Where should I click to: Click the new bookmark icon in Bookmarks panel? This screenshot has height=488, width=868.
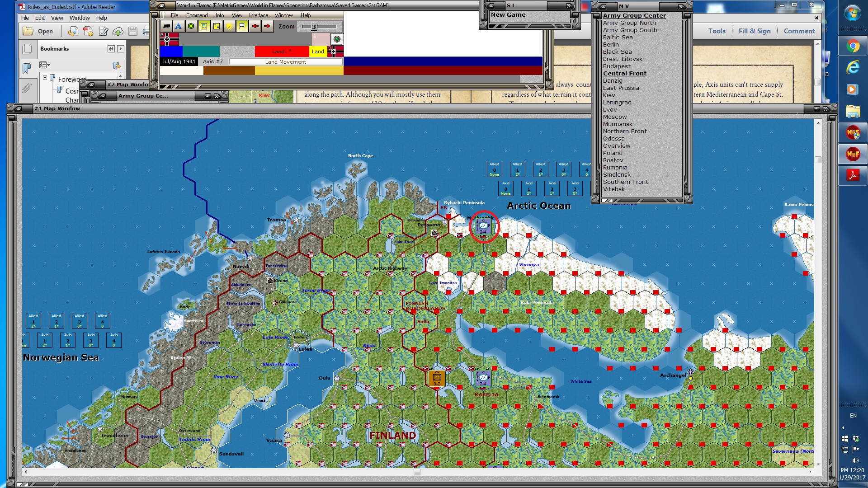tap(117, 65)
